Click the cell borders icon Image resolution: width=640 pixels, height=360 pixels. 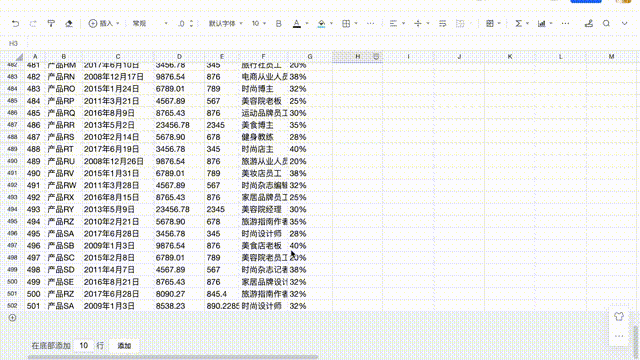coord(346,24)
